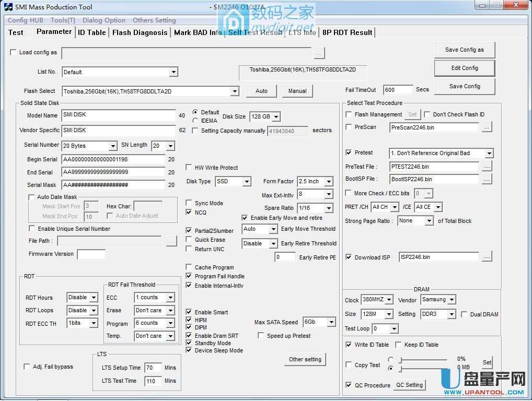Open the DRAM Vendor dropdown

coord(452,299)
